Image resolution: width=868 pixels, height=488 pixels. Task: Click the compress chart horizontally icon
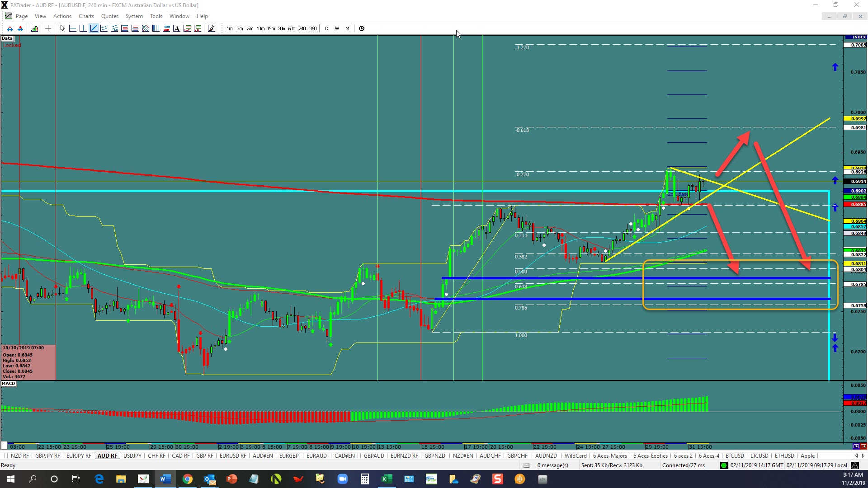[10, 28]
